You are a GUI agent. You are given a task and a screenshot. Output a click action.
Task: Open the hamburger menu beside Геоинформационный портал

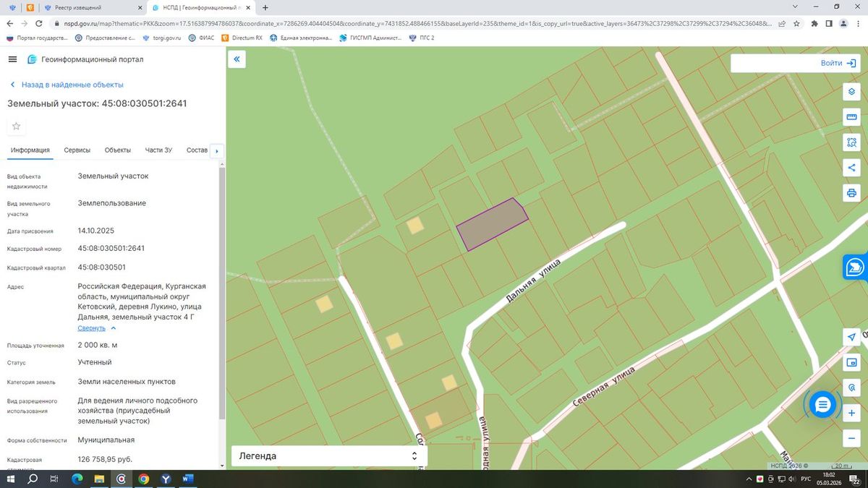[x=13, y=59]
